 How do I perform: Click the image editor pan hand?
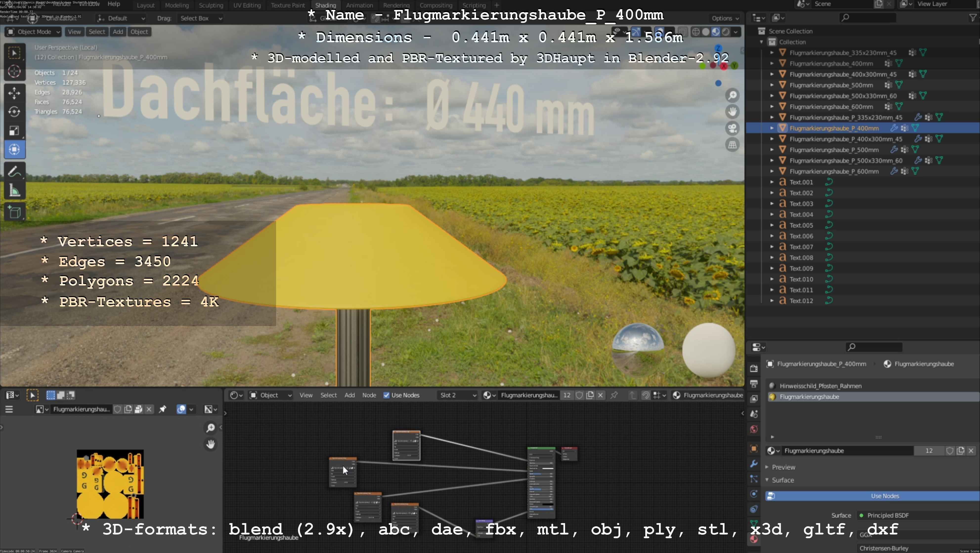(x=210, y=444)
